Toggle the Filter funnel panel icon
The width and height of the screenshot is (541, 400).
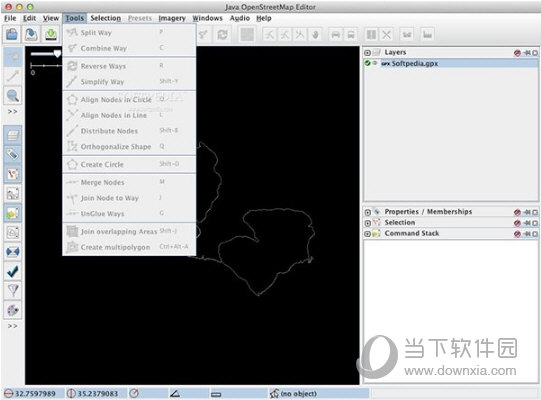[13, 291]
